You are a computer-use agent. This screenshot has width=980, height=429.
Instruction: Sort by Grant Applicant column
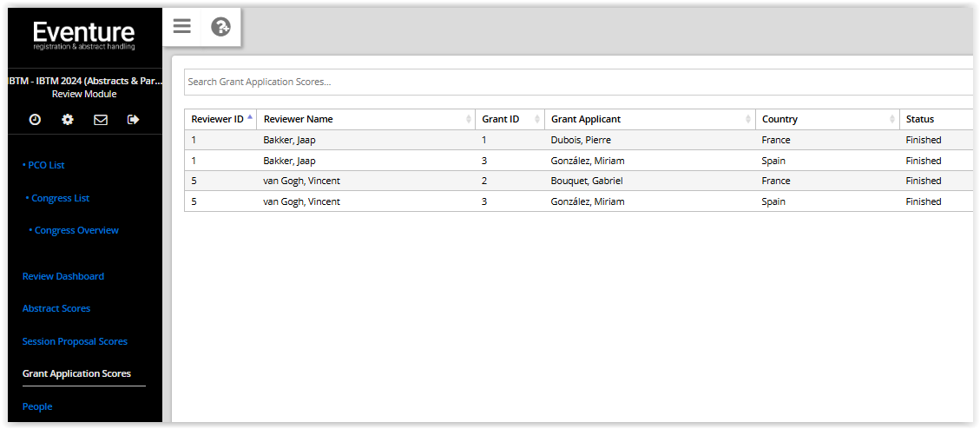649,119
